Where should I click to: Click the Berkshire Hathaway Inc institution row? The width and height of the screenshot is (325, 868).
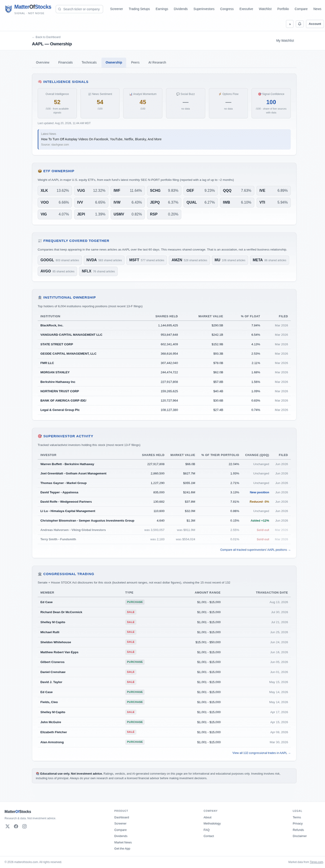[x=164, y=381]
